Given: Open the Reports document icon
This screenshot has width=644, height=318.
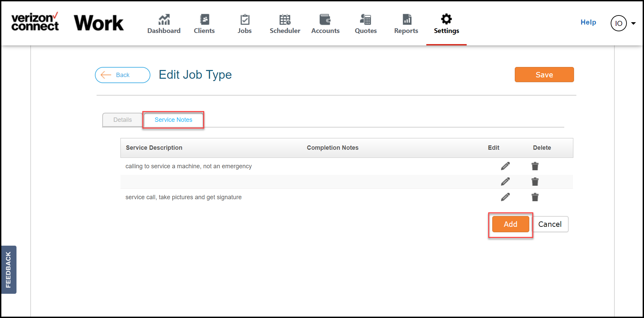Looking at the screenshot, I should (x=407, y=20).
